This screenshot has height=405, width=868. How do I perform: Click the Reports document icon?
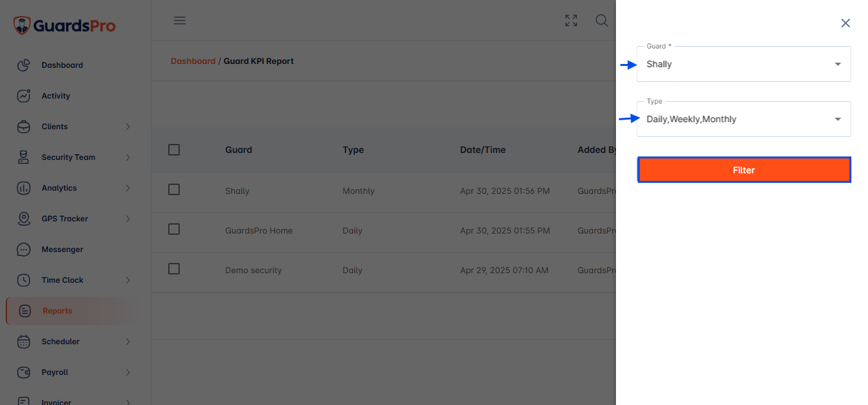(25, 311)
